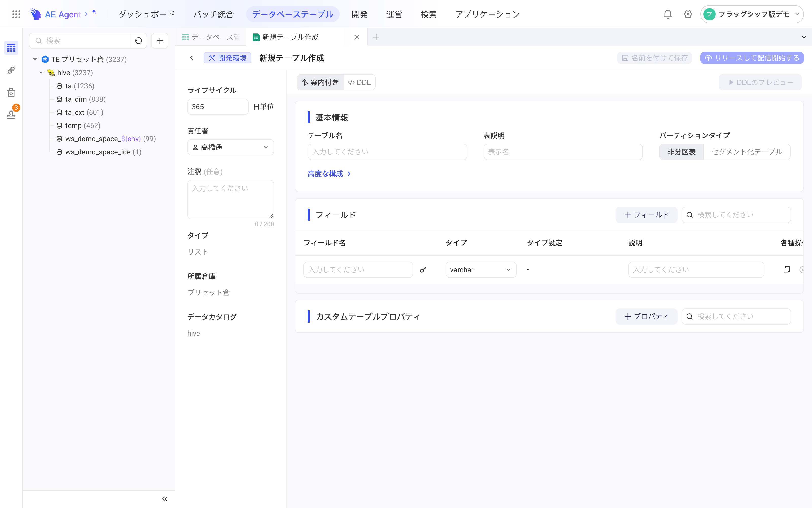
Task: Open the フラッグシップ版デモ account dropdown
Action: click(x=752, y=14)
